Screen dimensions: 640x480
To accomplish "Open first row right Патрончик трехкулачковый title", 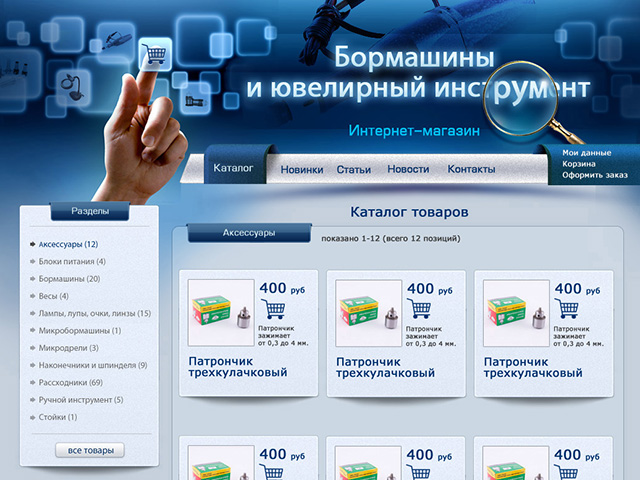I will [x=533, y=367].
